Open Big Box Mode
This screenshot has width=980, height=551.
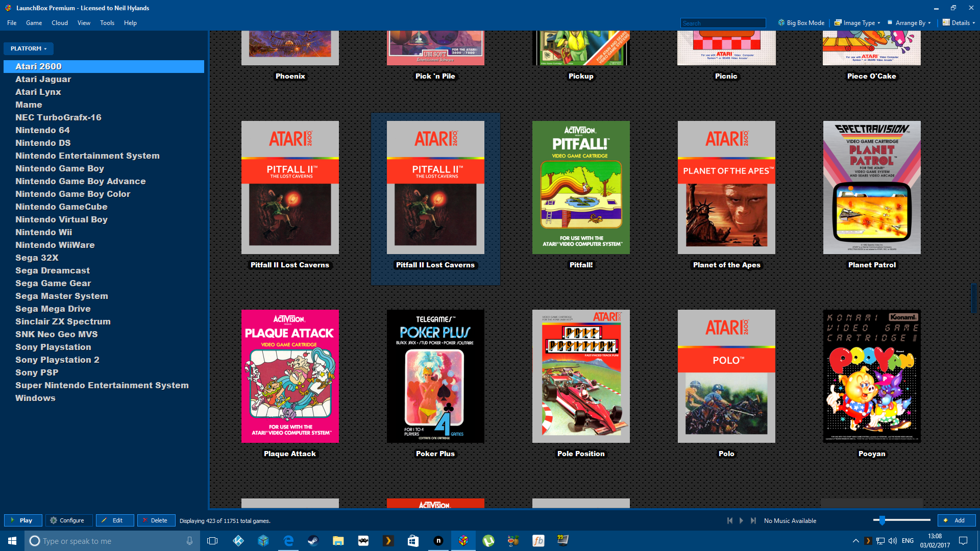pos(801,23)
